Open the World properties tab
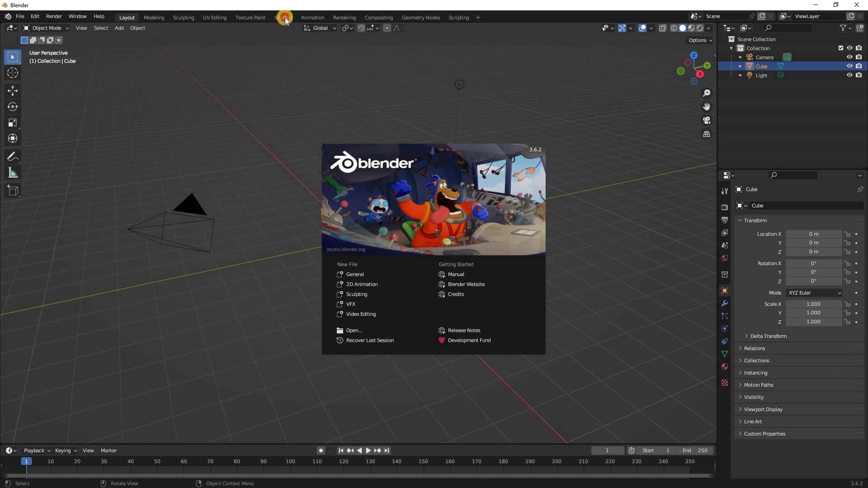 [x=725, y=258]
